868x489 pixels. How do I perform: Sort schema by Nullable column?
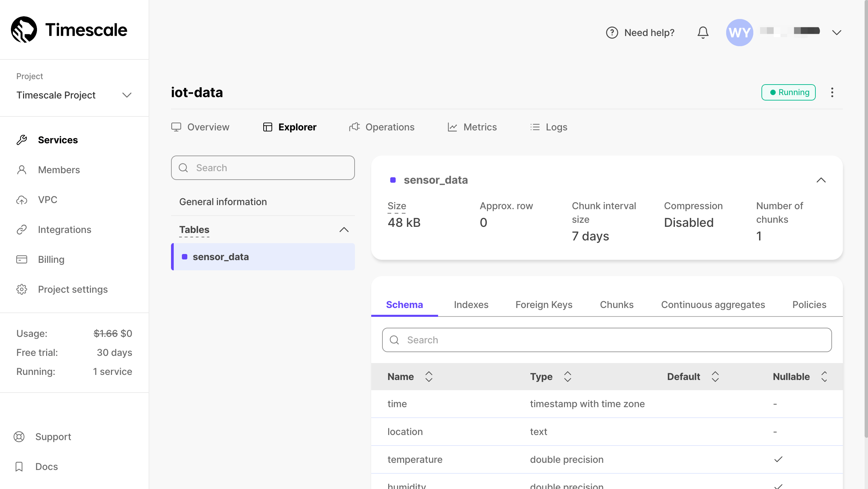point(824,377)
